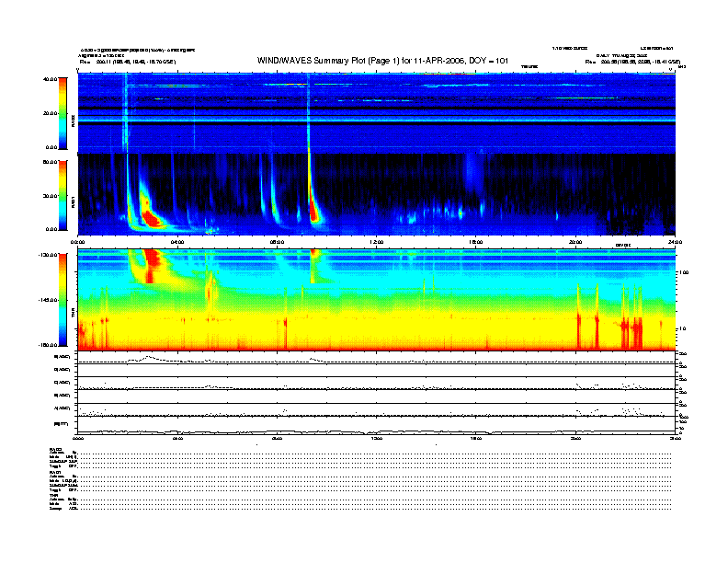Click the RAD2 panel color bar
This screenshot has height=563, width=728.
pos(63,113)
